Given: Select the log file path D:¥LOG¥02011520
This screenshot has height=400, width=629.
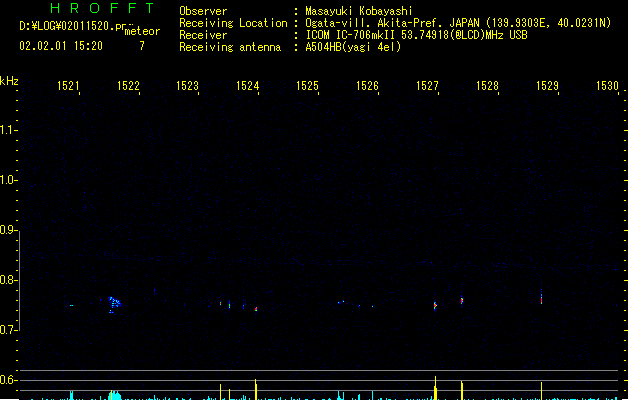Looking at the screenshot, I should [x=72, y=26].
